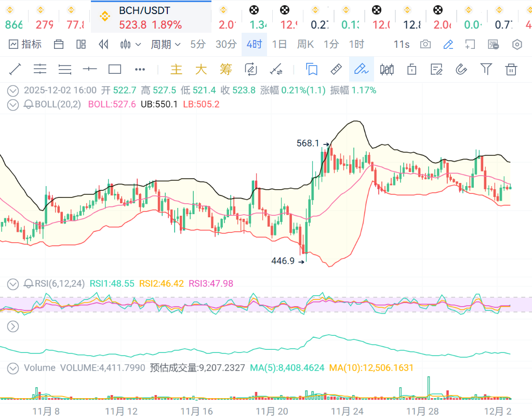The image size is (532, 420).
Task: Click the ruler measurement tool
Action: [336, 69]
